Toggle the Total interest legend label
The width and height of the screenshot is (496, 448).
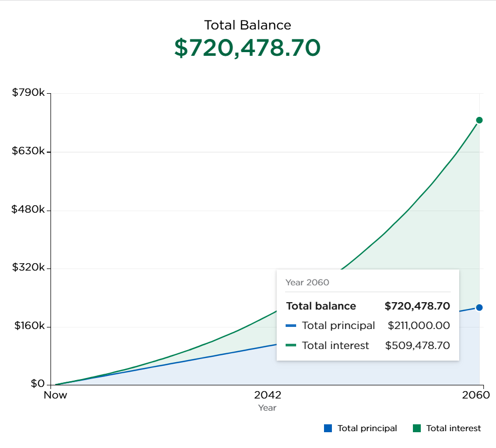click(x=453, y=429)
